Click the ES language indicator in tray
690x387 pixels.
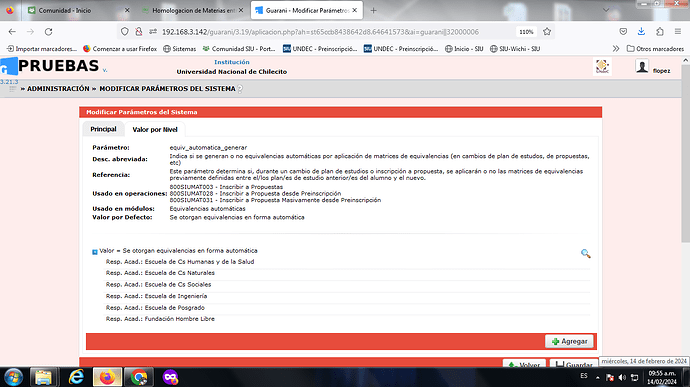[x=584, y=376]
